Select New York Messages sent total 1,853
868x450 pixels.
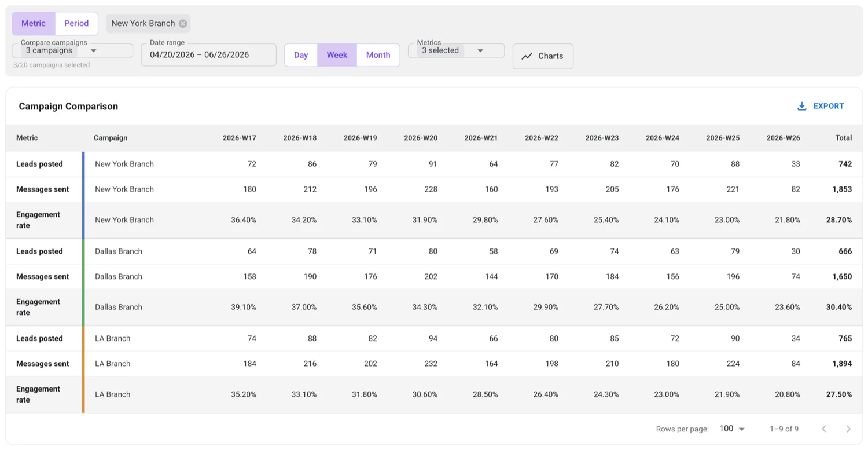tap(842, 189)
